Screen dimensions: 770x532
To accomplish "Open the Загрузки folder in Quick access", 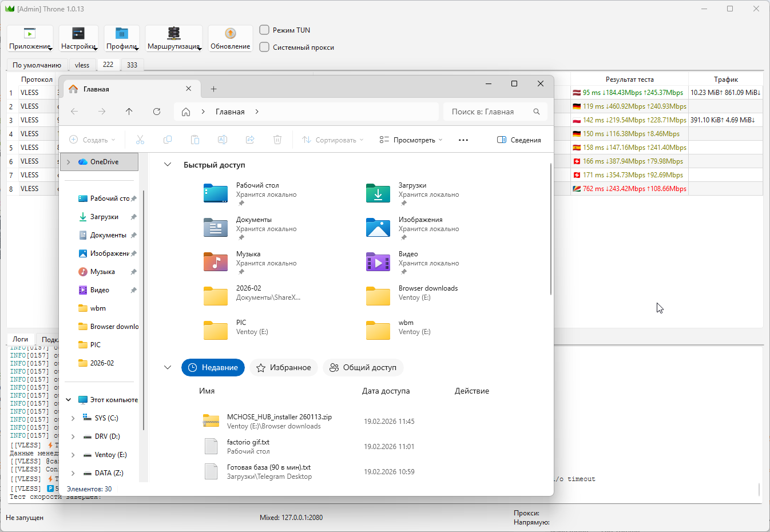I will click(x=378, y=194).
